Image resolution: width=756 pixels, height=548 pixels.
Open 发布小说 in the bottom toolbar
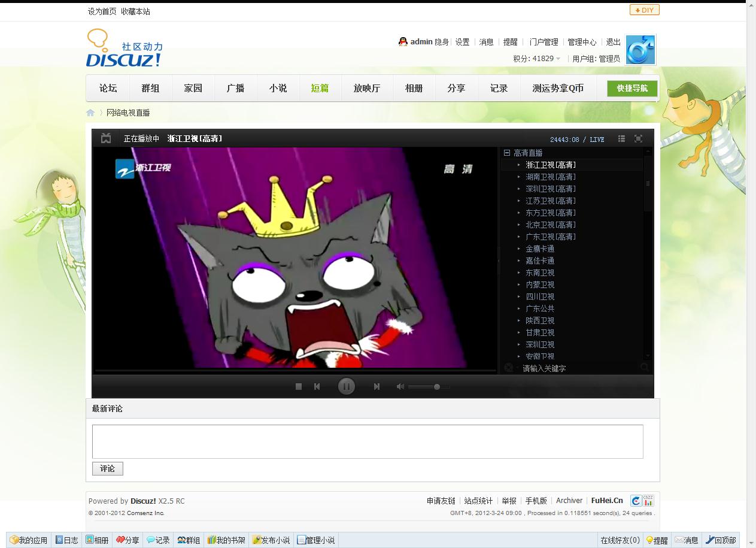click(271, 540)
